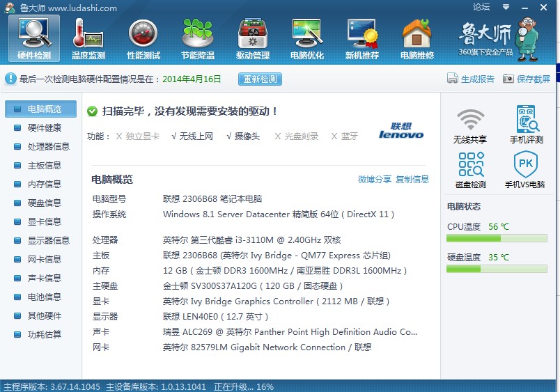560x392 pixels.
Task: Click the 硬盘温度 disk temperature bar
Action: (497, 269)
